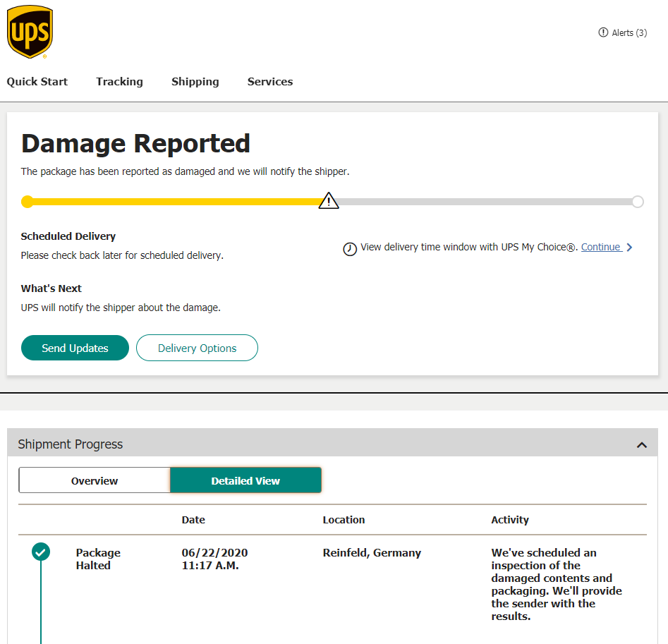Click the alert exclamation circle icon
Screen dimensions: 668x644
[603, 32]
